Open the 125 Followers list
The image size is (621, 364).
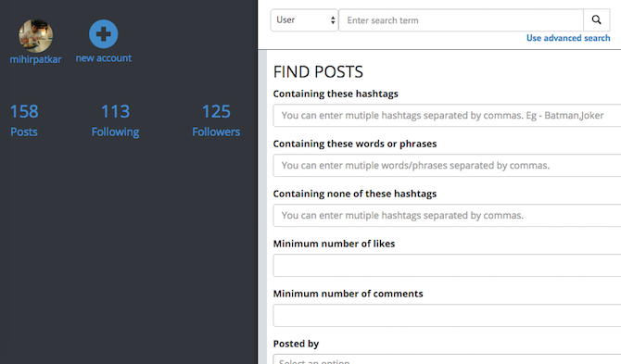tap(216, 120)
